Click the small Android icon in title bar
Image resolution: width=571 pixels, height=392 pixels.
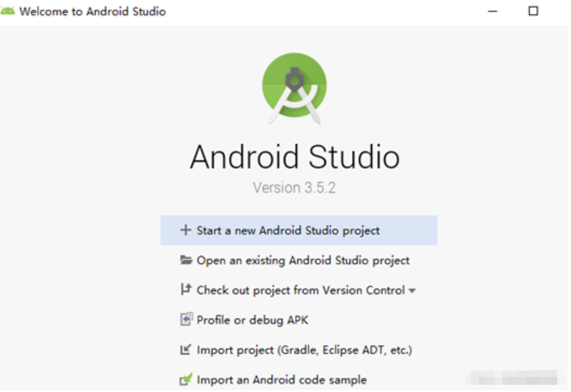pos(8,11)
